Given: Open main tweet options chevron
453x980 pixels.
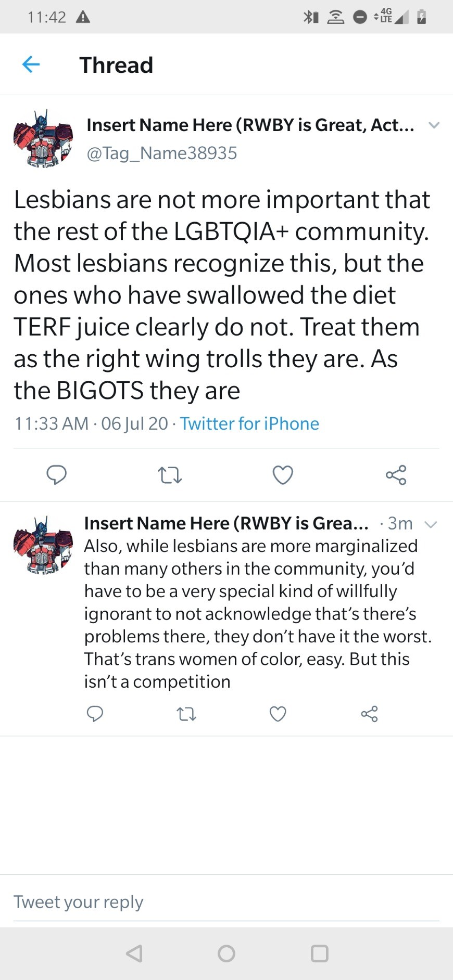Looking at the screenshot, I should [434, 125].
